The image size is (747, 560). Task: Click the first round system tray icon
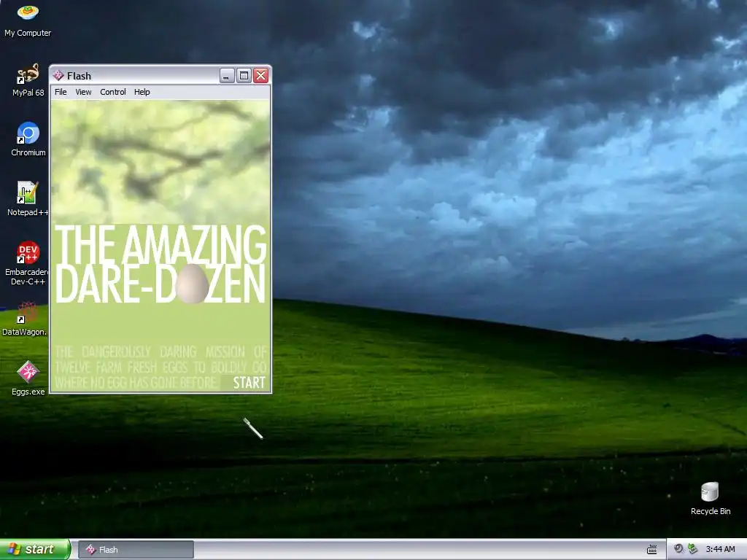pyautogui.click(x=678, y=549)
